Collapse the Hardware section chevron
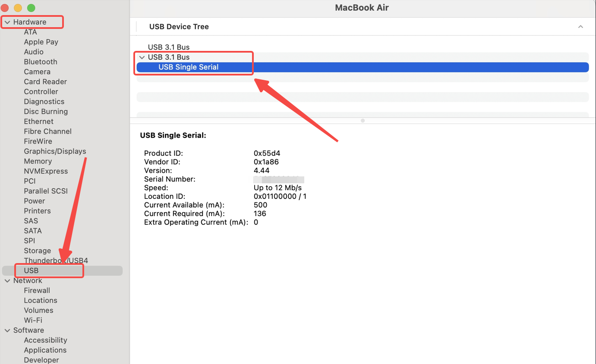This screenshot has width=596, height=364. click(7, 22)
